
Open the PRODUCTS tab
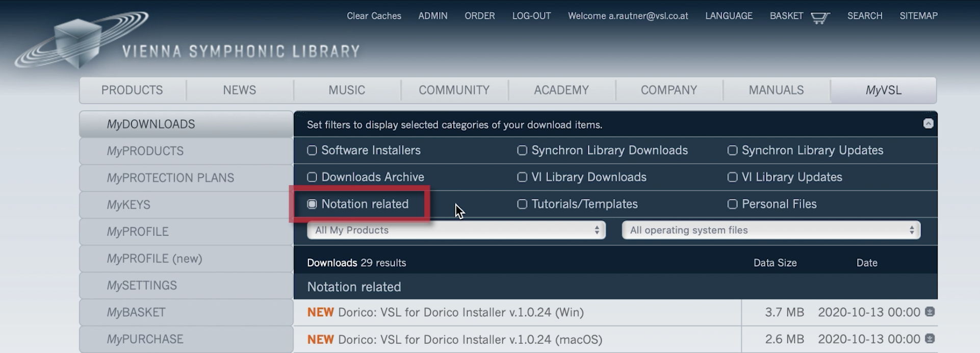132,90
